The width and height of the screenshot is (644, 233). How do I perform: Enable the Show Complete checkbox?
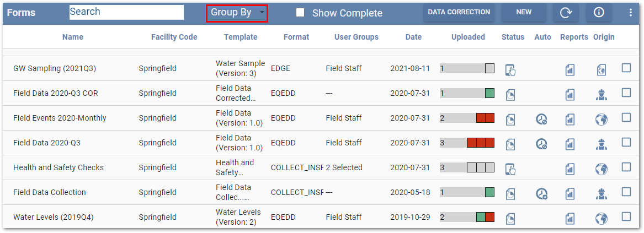(300, 13)
